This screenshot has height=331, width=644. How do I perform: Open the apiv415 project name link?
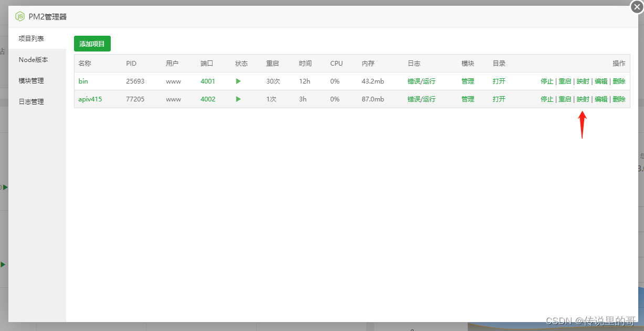(90, 99)
